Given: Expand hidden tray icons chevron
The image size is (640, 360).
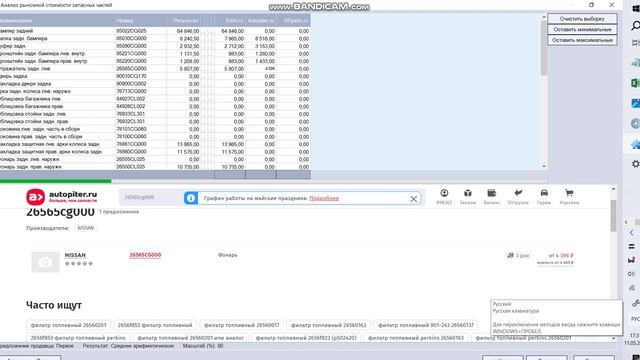Looking at the screenshot, I should (631, 233).
